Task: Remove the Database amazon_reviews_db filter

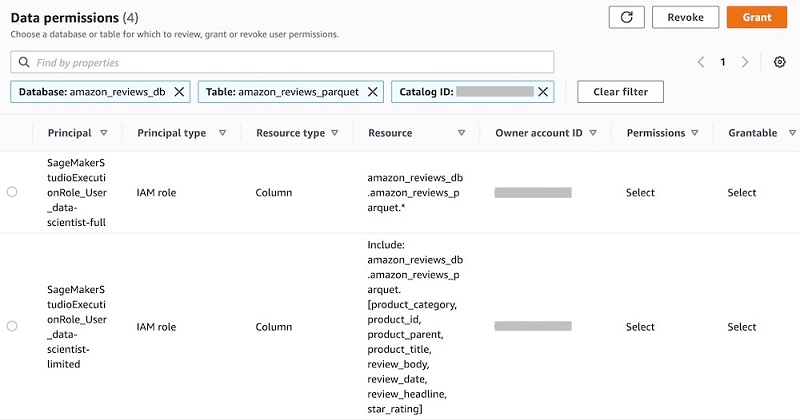Action: point(179,92)
